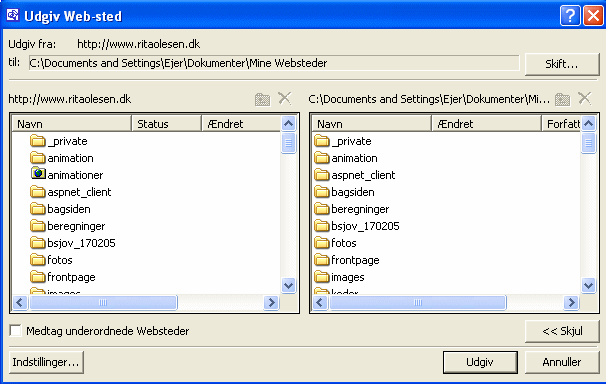This screenshot has height=384, width=606.
Task: Click animation folder icon in right pane
Action: tap(322, 158)
